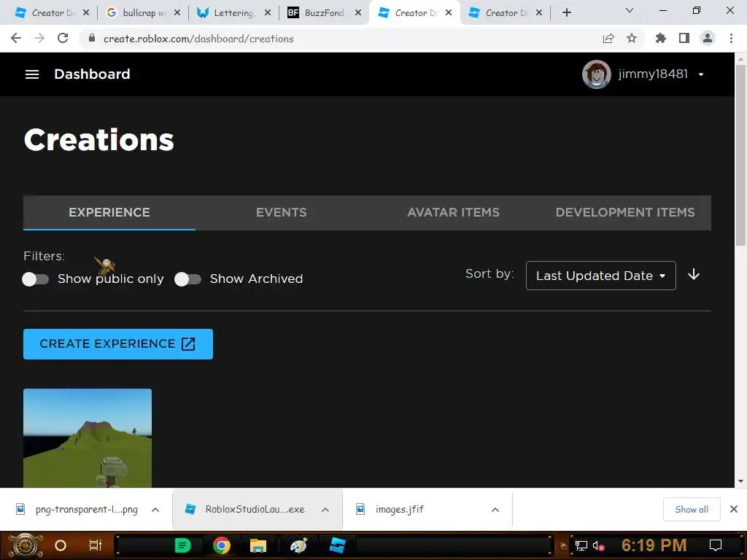
Task: Toggle the browser side panel icon
Action: [x=684, y=39]
